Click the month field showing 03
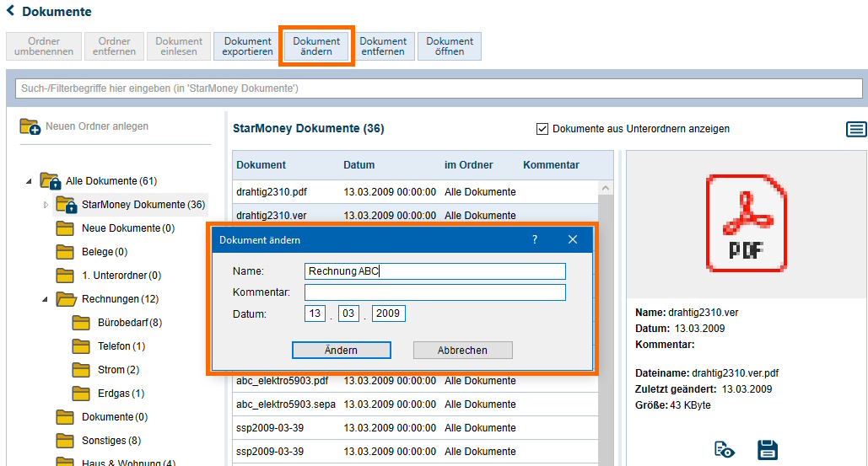This screenshot has width=868, height=466. pyautogui.click(x=348, y=313)
